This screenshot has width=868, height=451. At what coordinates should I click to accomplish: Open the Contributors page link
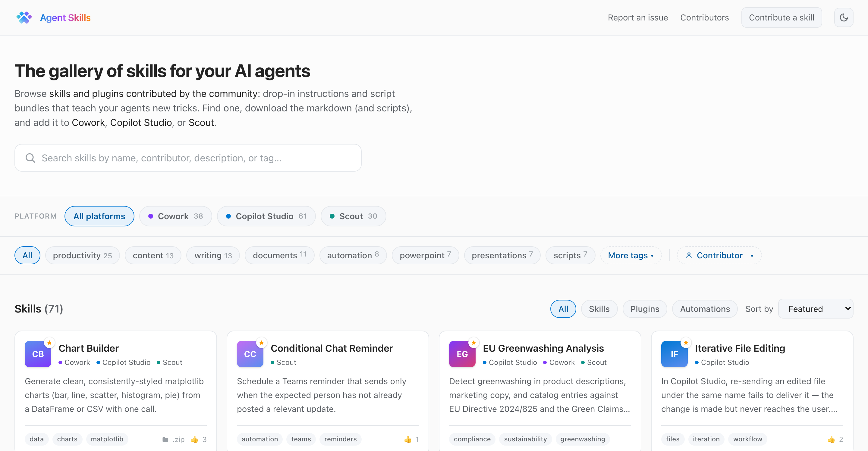tap(705, 17)
